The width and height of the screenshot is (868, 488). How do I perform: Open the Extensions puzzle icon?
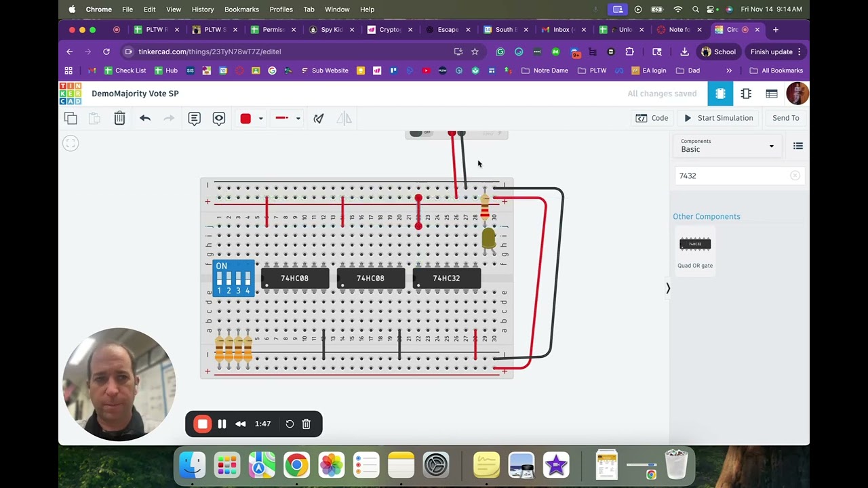click(x=629, y=52)
